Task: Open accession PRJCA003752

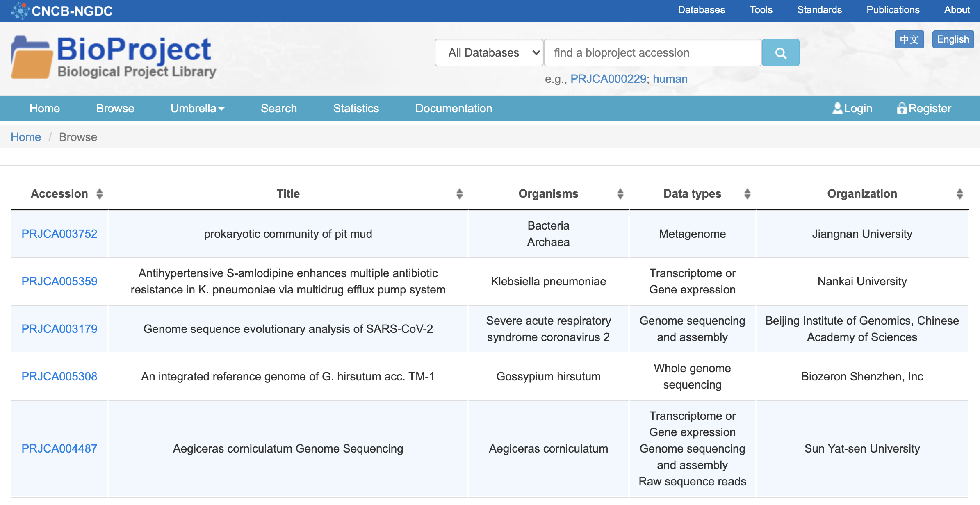Action: (59, 234)
